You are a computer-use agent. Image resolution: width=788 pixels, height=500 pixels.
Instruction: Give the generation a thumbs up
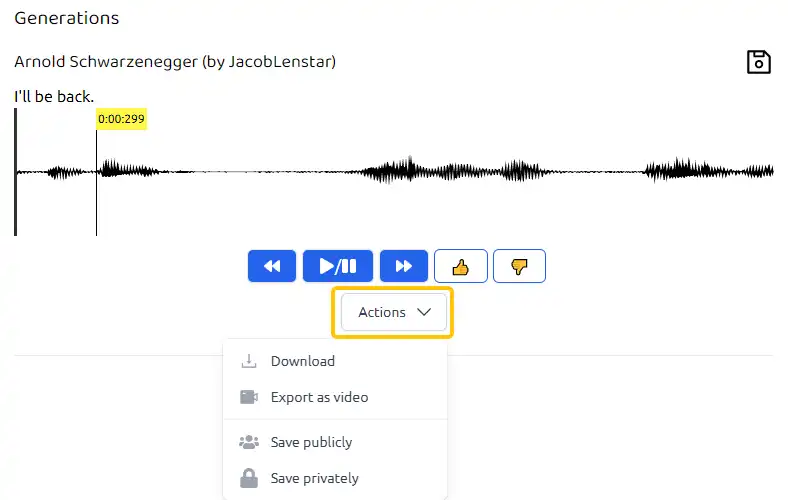point(460,266)
